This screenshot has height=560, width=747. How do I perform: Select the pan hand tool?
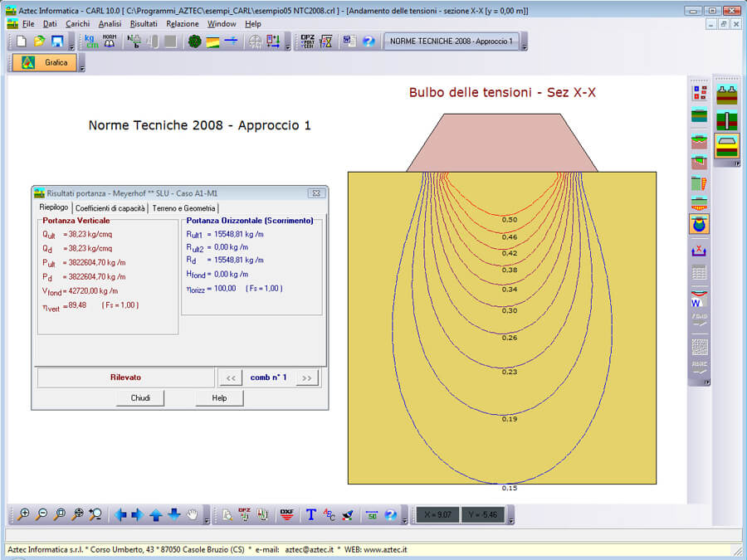click(x=193, y=515)
